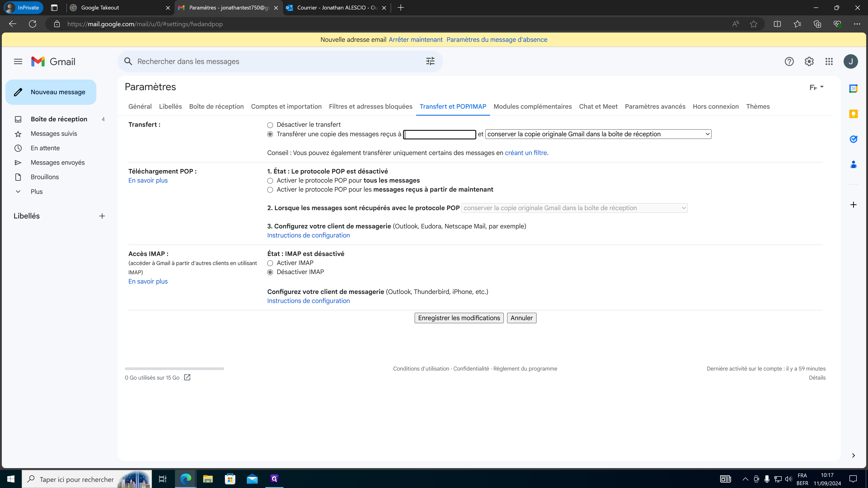The height and width of the screenshot is (488, 868).
Task: Open Google Tasks side panel icon
Action: [853, 139]
